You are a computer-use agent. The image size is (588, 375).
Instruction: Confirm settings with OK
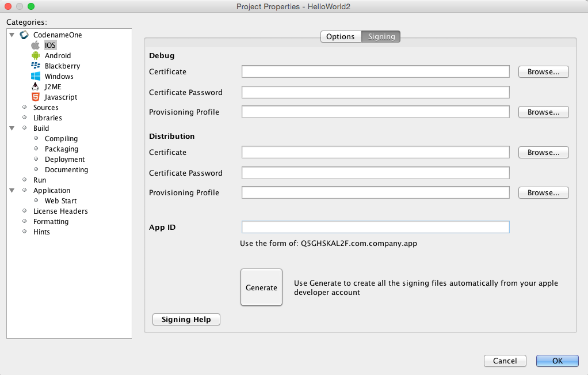tap(556, 361)
